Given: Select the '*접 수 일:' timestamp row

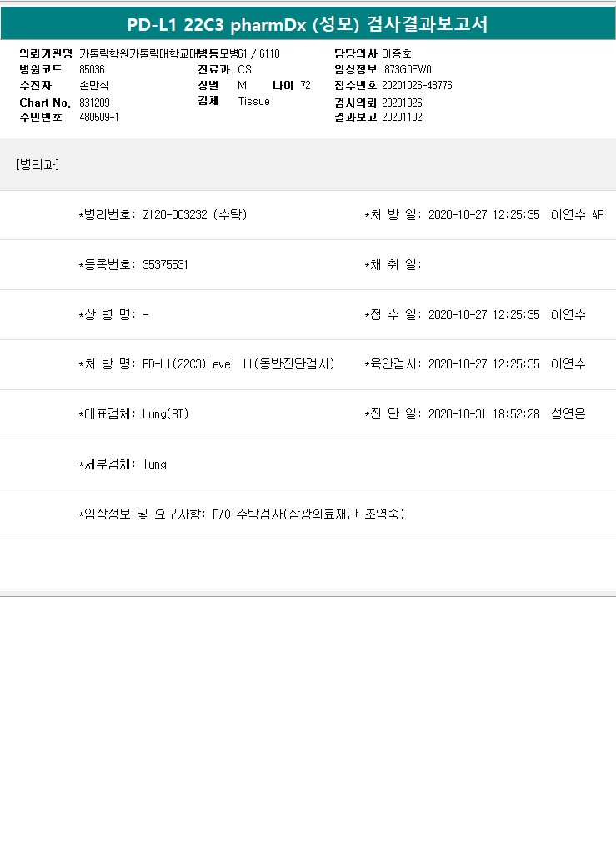Looking at the screenshot, I should 475,314.
